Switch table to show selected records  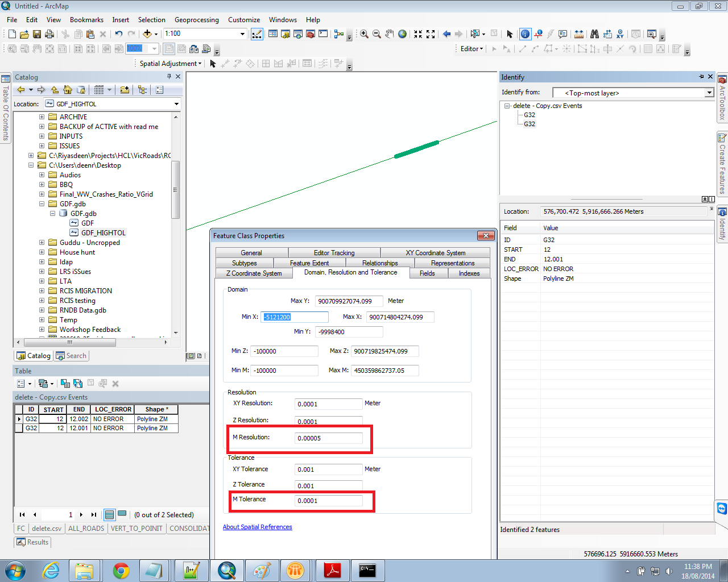pos(122,514)
